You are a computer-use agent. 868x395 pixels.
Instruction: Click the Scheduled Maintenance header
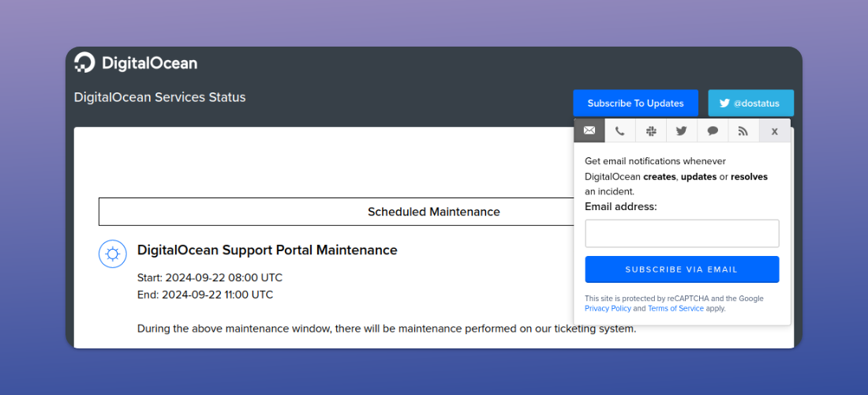[433, 212]
